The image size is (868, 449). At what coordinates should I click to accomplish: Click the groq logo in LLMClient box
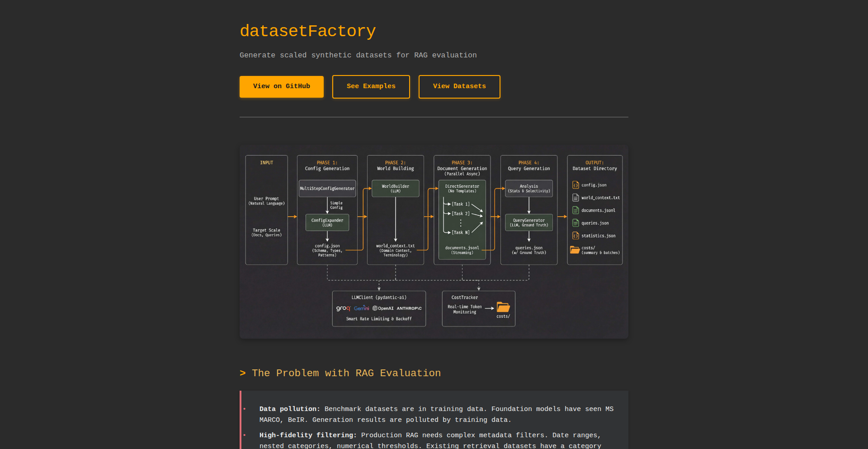(x=343, y=308)
